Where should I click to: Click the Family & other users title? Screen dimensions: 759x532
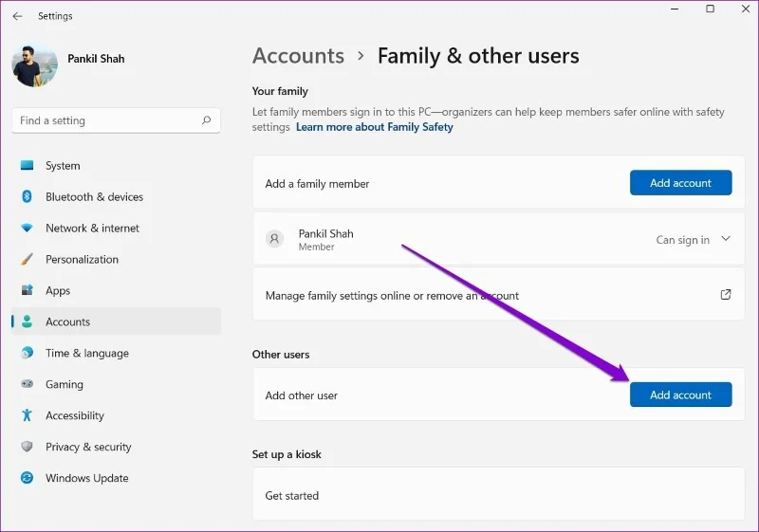[478, 56]
